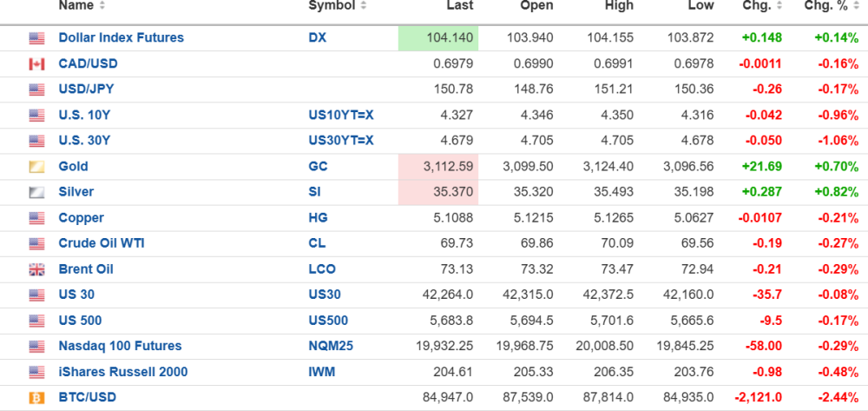
Task: Sort by the Chg. column arrows
Action: pyautogui.click(x=778, y=5)
